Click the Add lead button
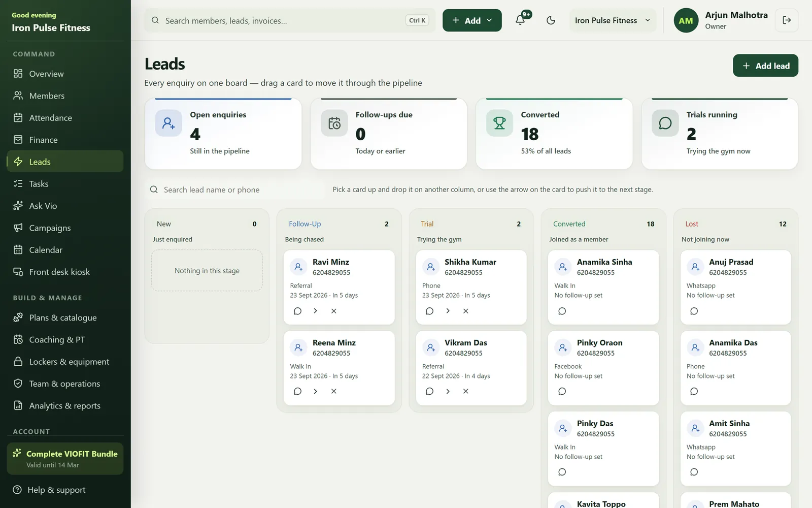Viewport: 812px width, 508px height. click(x=765, y=66)
